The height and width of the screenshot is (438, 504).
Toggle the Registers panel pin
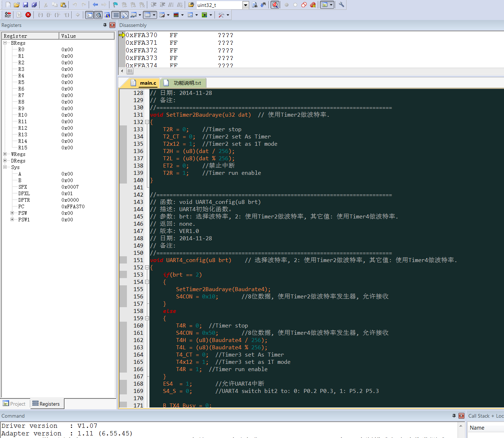tap(105, 25)
